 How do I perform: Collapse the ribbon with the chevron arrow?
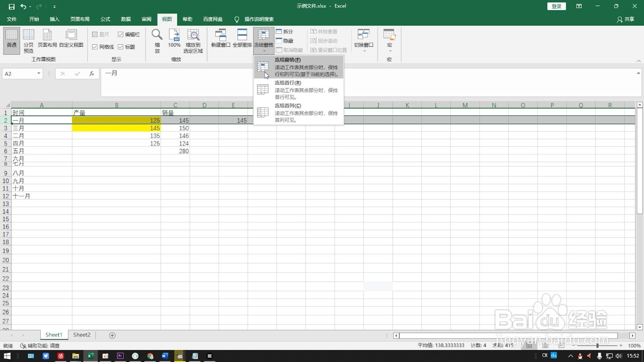point(638,61)
